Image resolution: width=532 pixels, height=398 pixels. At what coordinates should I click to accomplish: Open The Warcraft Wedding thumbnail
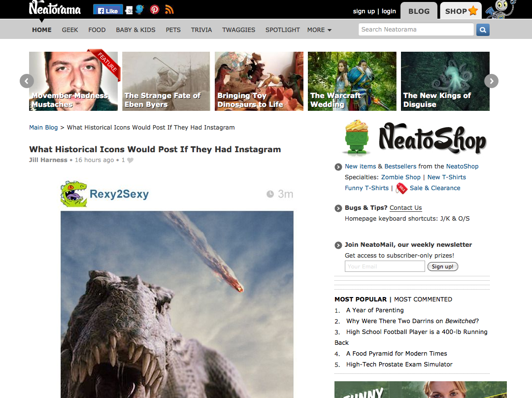tap(352, 81)
